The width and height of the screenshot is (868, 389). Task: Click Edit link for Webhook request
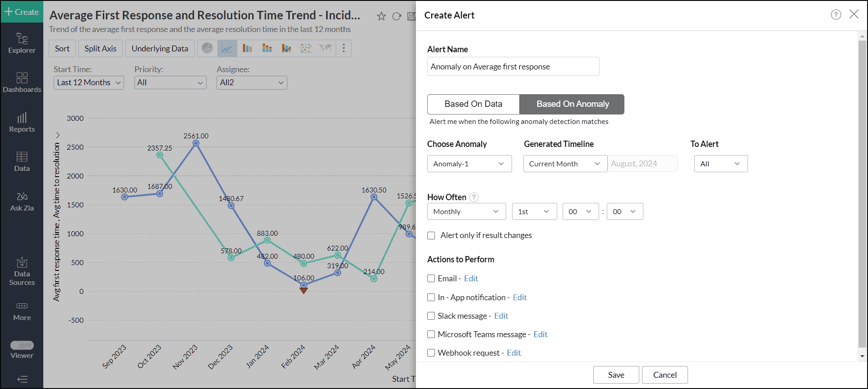[514, 353]
